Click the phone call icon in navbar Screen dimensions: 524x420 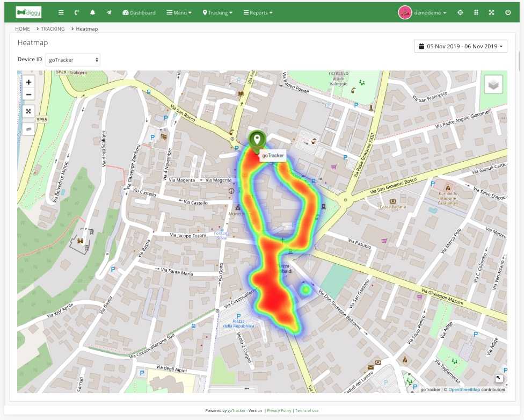77,12
